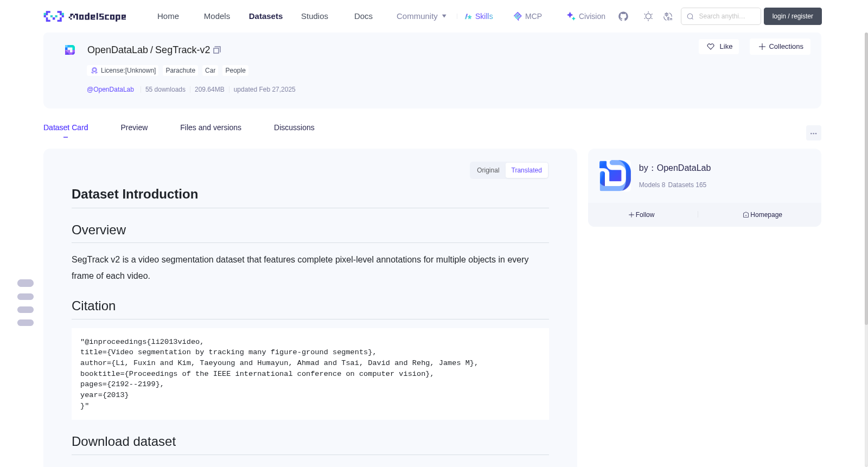Click the 'Datasets 165' publisher stat
The height and width of the screenshot is (467, 868).
(x=687, y=185)
